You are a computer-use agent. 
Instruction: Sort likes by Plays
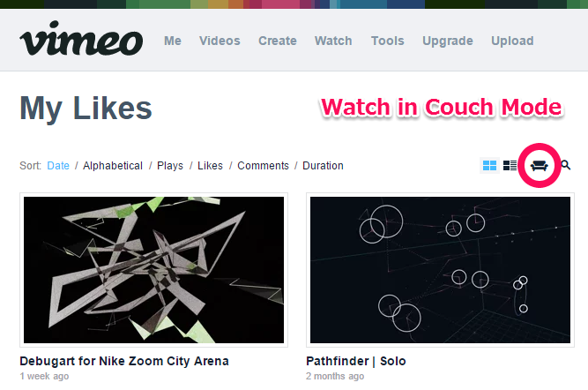[x=170, y=166]
